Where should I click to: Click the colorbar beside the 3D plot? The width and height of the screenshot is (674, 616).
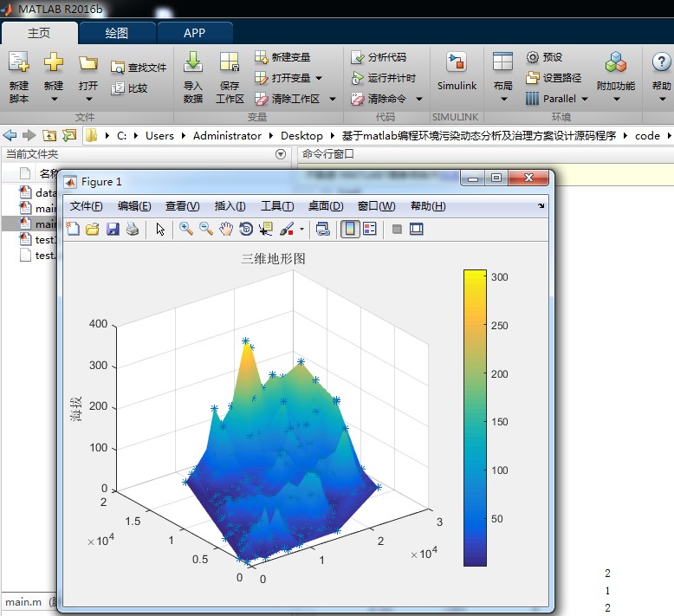(x=475, y=418)
